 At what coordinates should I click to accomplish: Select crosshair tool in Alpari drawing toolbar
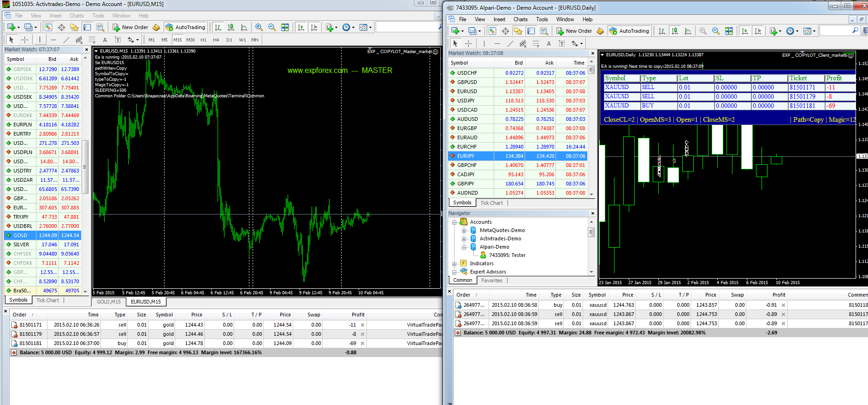pyautogui.click(x=469, y=43)
